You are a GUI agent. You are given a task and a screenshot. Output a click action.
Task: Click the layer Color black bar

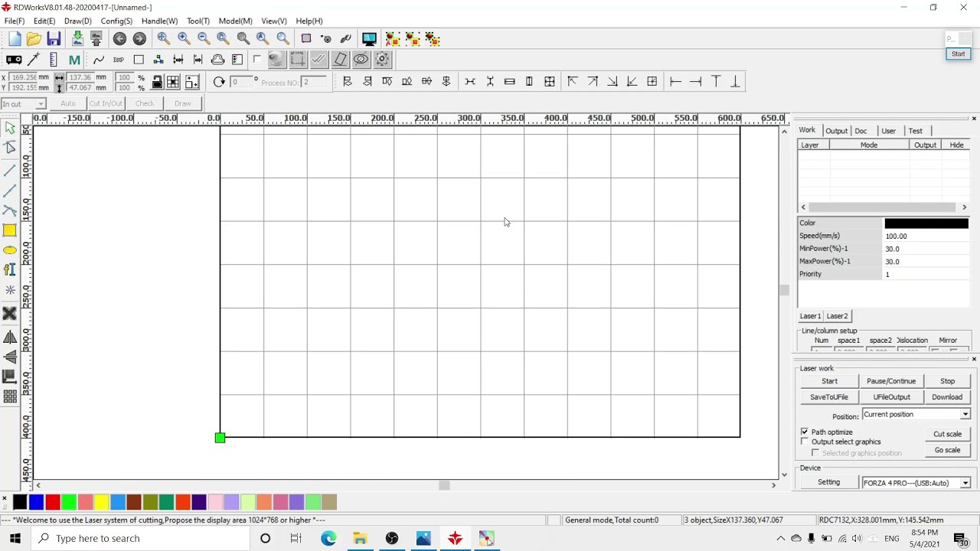(926, 223)
